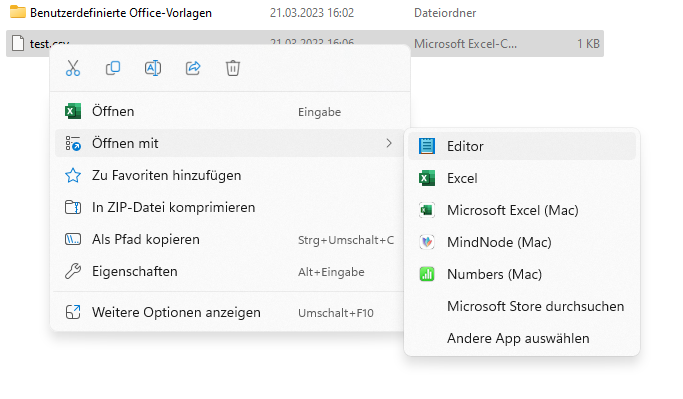Viewport: 683px width, 399px height.
Task: Click the wrench Eigenschaften icon
Action: pos(73,271)
